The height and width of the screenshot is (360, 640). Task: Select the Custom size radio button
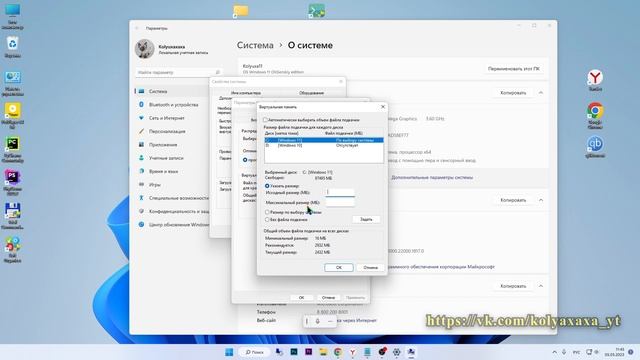pos(267,186)
